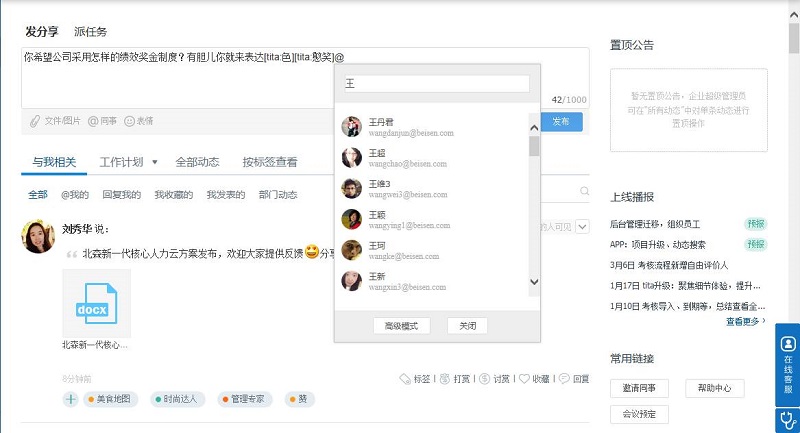
Task: Switch to the 全部动态 tab
Action: (x=197, y=161)
